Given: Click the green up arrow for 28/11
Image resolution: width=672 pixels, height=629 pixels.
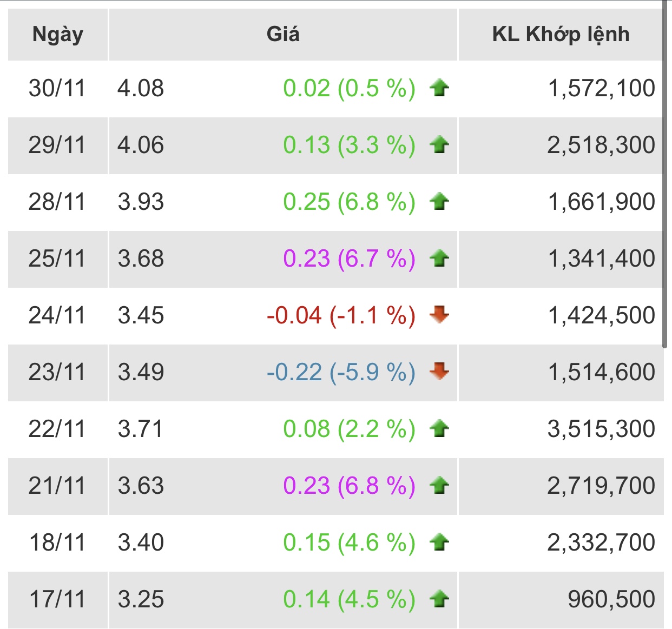Looking at the screenshot, I should tap(439, 202).
